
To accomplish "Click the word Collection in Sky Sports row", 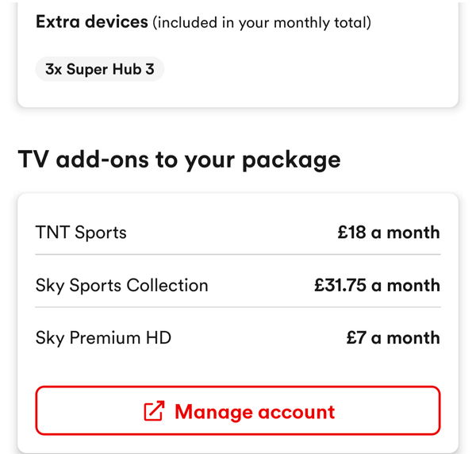I will pos(167,285).
